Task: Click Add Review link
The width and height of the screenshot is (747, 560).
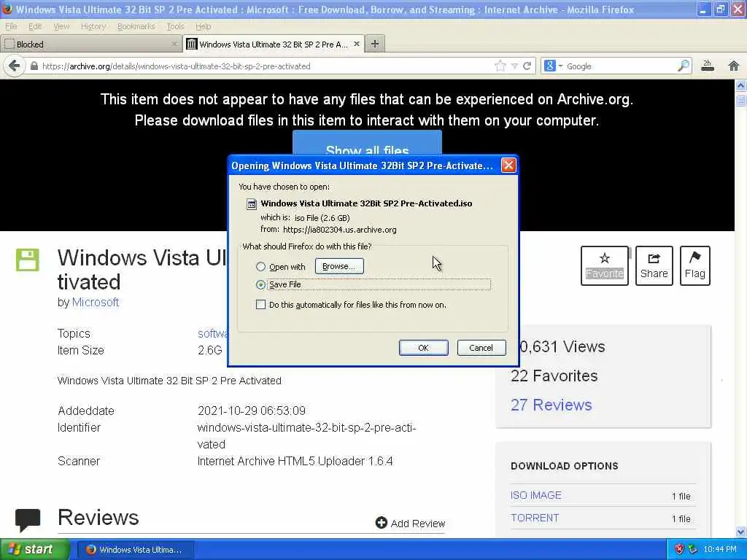Action: (410, 524)
